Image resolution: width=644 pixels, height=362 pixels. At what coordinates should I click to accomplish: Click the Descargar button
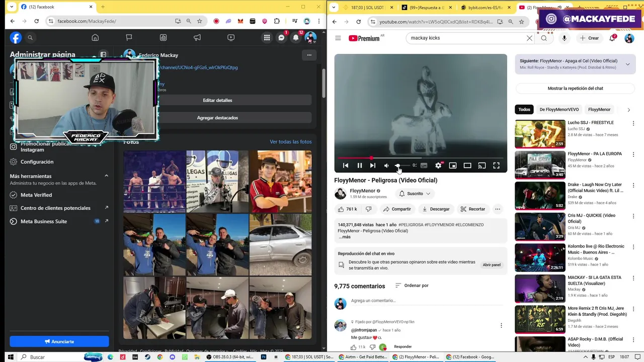436,209
